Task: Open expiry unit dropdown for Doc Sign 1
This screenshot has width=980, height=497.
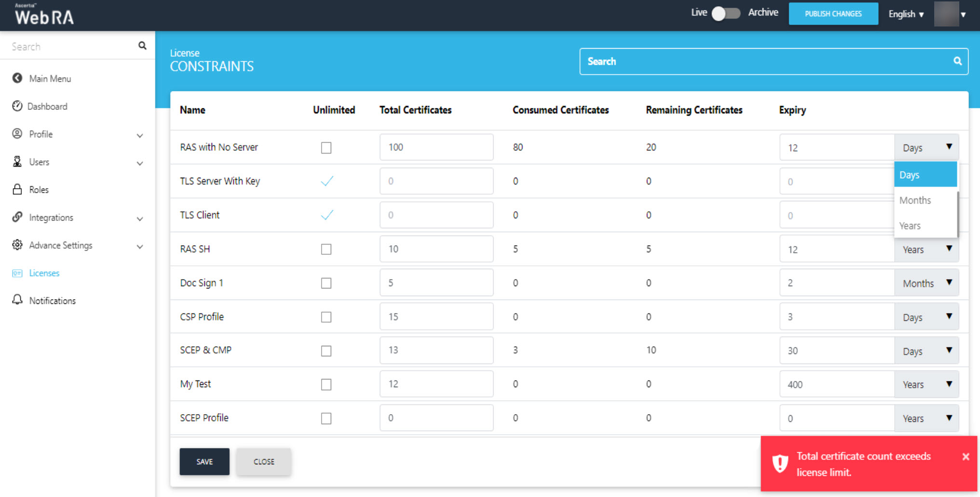Action: click(x=926, y=283)
